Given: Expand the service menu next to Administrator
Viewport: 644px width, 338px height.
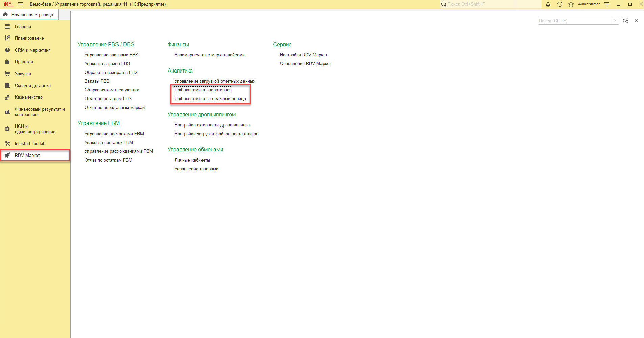Looking at the screenshot, I should (607, 4).
